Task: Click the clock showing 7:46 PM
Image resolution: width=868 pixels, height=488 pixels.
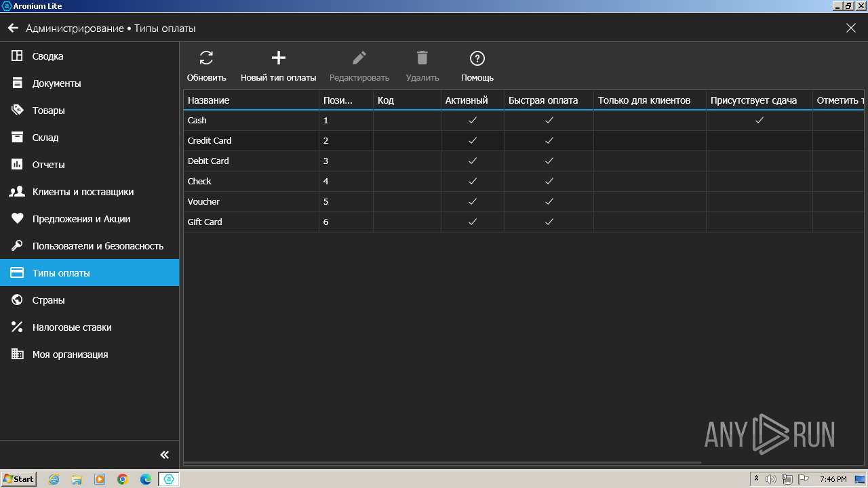Action: pyautogui.click(x=833, y=479)
